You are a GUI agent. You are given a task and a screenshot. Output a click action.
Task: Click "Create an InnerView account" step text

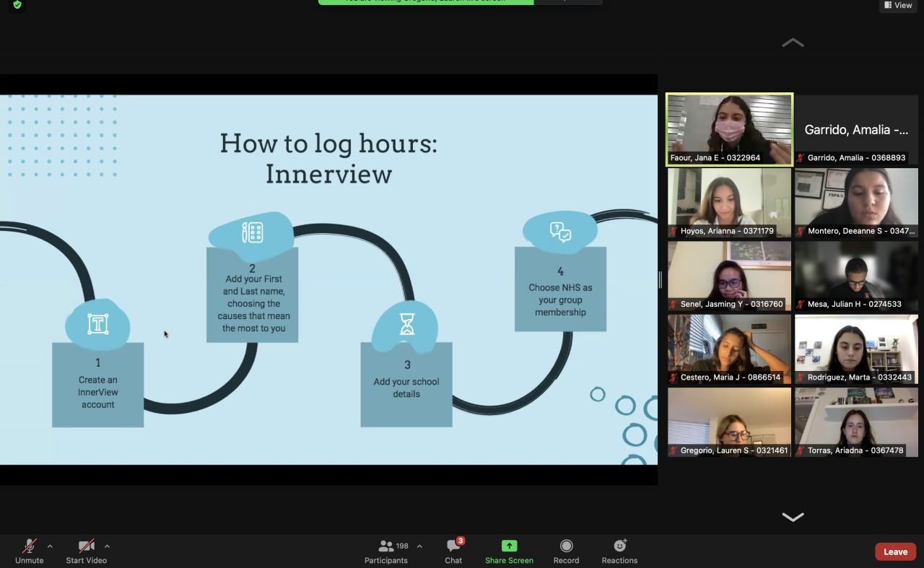[x=98, y=392]
